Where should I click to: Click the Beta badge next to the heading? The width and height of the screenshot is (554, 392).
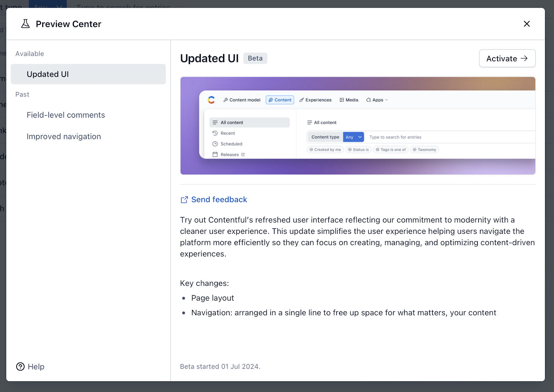click(255, 58)
